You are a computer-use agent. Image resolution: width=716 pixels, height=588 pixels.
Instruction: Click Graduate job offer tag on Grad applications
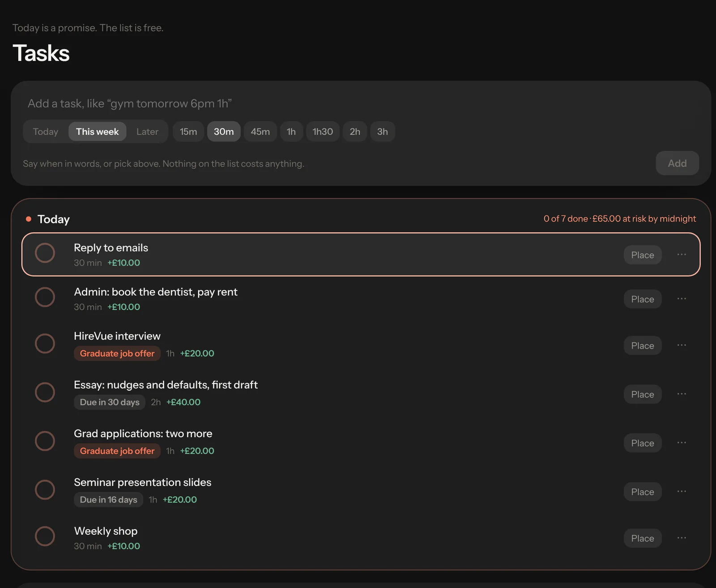point(117,451)
